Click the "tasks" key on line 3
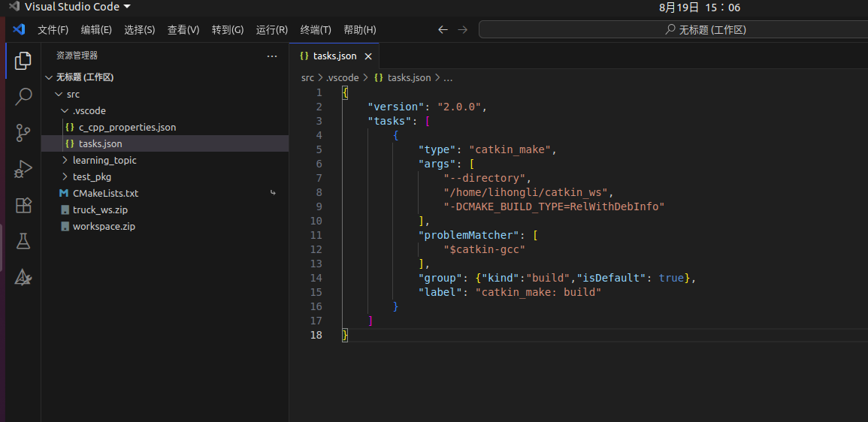Image resolution: width=868 pixels, height=422 pixels. click(390, 121)
